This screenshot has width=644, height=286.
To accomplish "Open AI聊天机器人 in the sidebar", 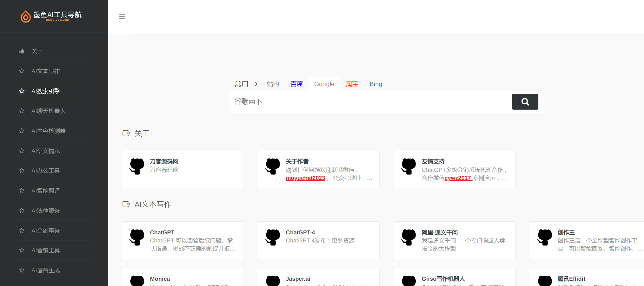I will (x=48, y=111).
